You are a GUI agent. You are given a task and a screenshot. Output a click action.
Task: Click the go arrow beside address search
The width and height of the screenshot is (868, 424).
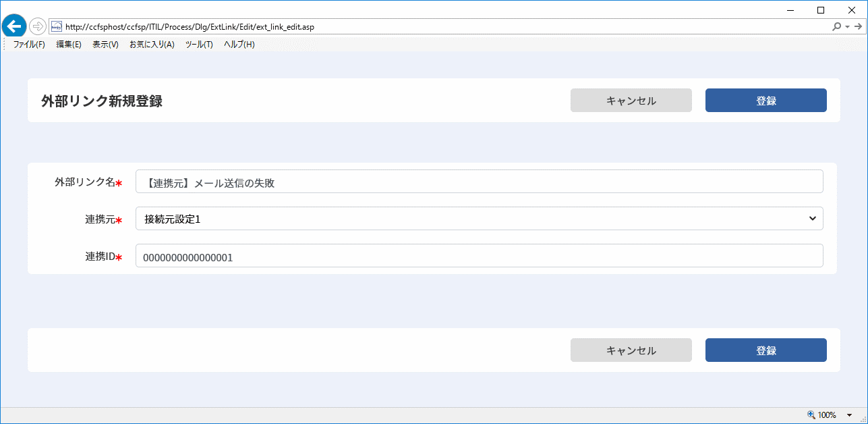click(859, 27)
